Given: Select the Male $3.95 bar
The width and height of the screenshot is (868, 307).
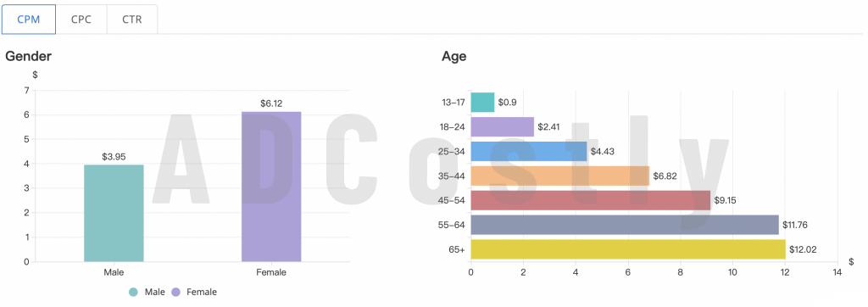Looking at the screenshot, I should (x=114, y=213).
